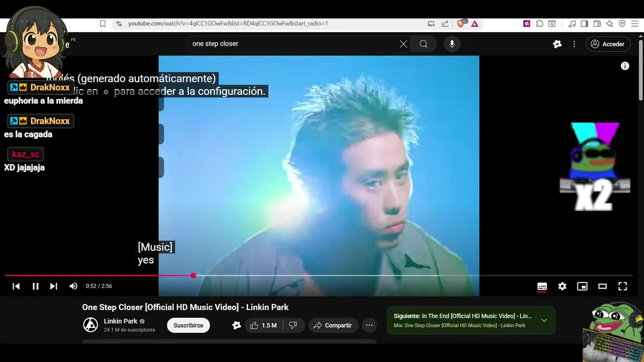Toggle theater mode
Screen dimensions: 644x362
602,286
